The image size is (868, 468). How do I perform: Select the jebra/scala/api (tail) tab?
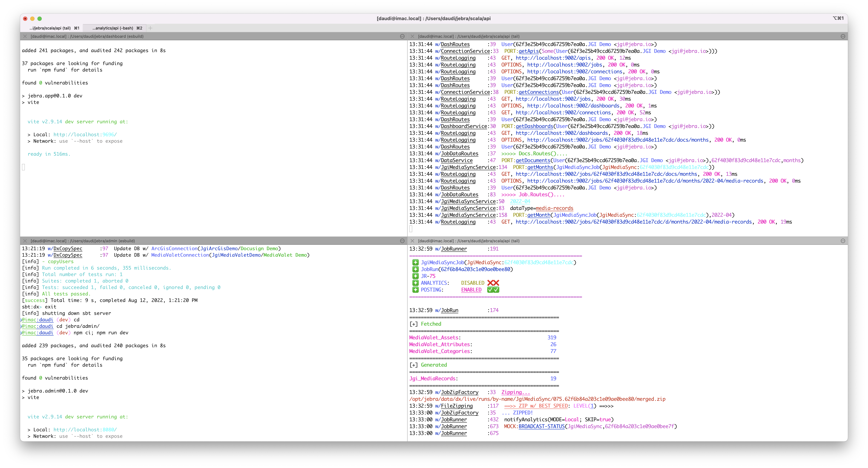(x=54, y=28)
